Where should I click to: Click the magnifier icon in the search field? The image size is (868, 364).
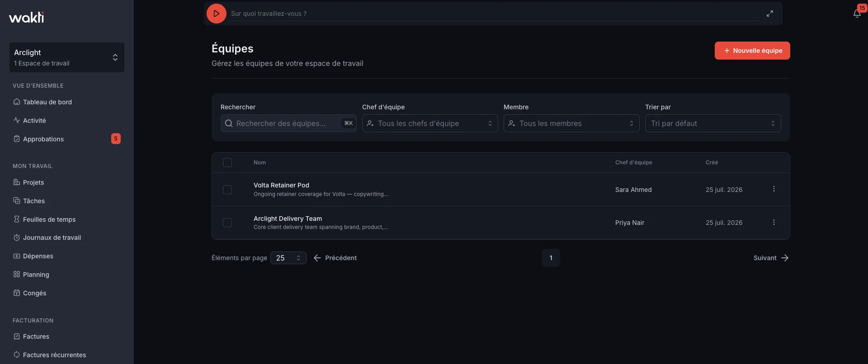229,123
